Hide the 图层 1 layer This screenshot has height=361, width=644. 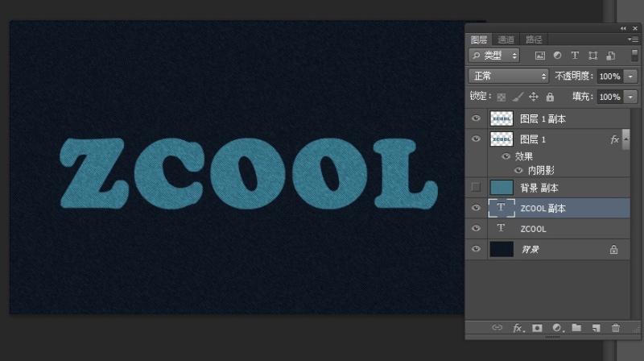tap(476, 139)
